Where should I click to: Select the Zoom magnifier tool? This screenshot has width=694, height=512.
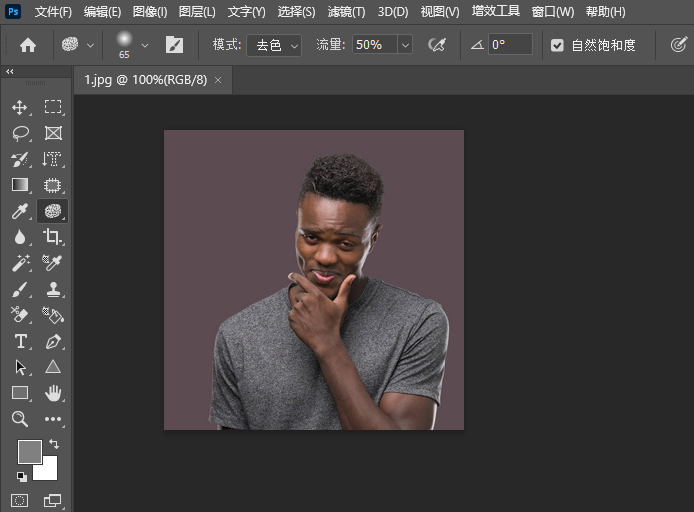pyautogui.click(x=20, y=419)
